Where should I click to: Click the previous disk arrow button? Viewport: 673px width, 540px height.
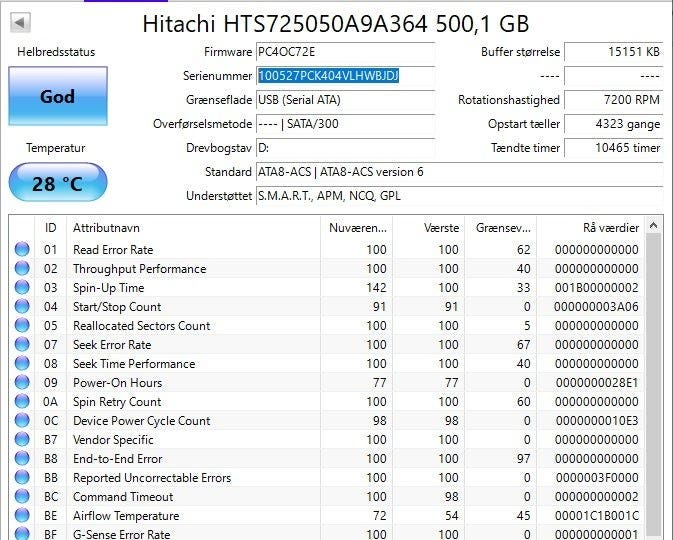[x=20, y=22]
